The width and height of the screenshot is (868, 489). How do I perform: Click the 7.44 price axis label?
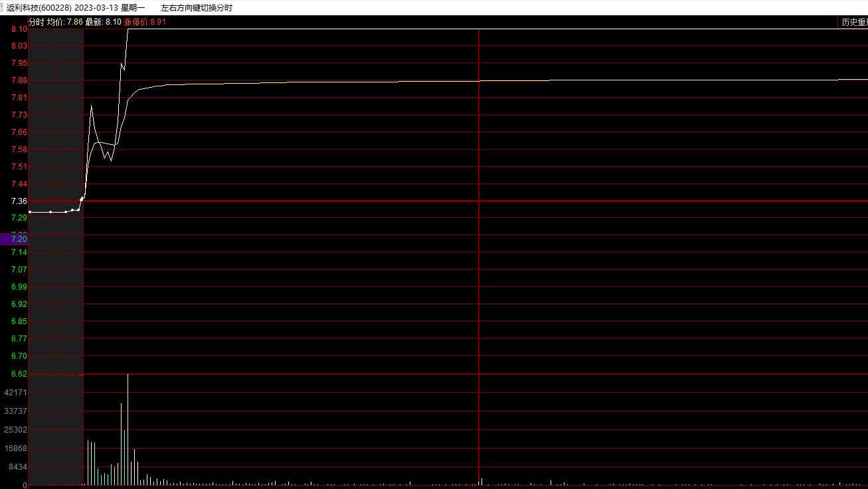(x=19, y=184)
